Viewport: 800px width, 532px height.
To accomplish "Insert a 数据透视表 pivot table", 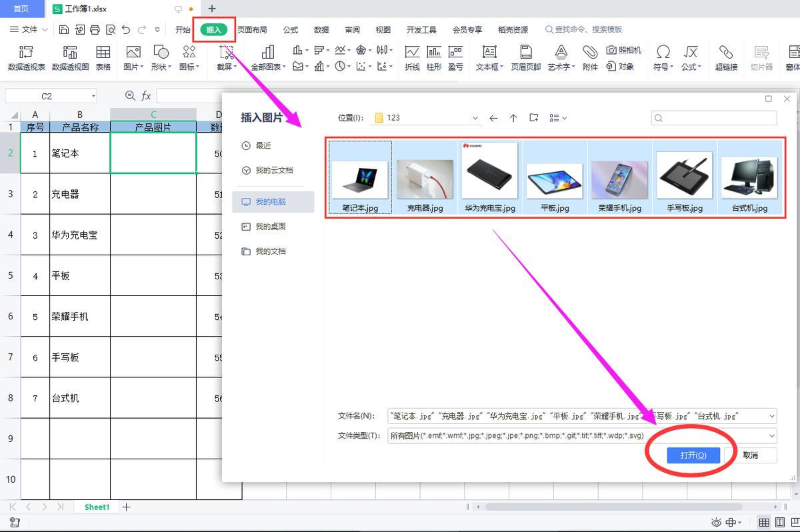I will tap(27, 59).
